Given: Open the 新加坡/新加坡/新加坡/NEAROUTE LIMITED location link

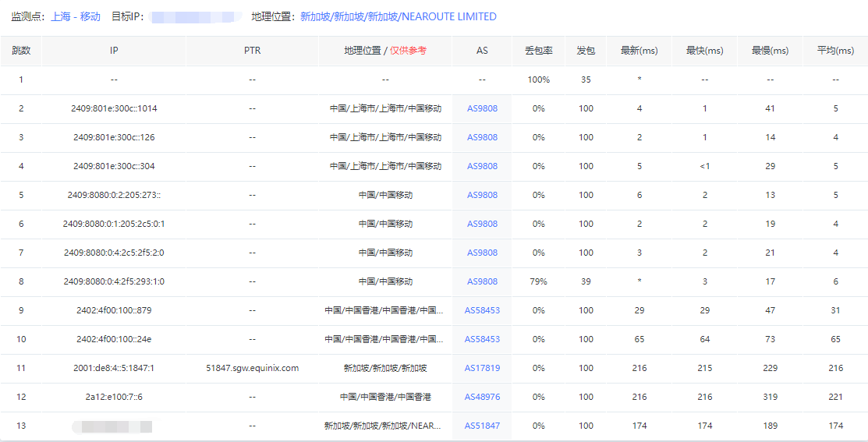Looking at the screenshot, I should click(x=398, y=16).
